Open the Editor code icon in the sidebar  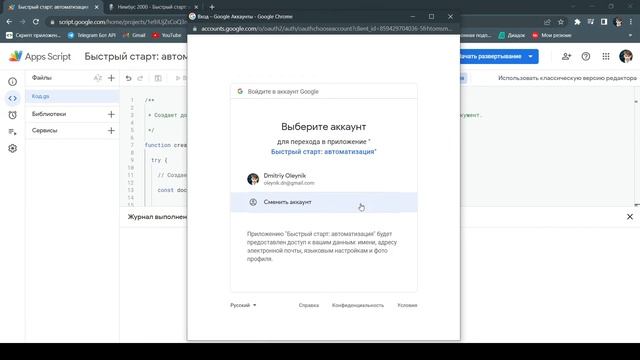(x=13, y=98)
